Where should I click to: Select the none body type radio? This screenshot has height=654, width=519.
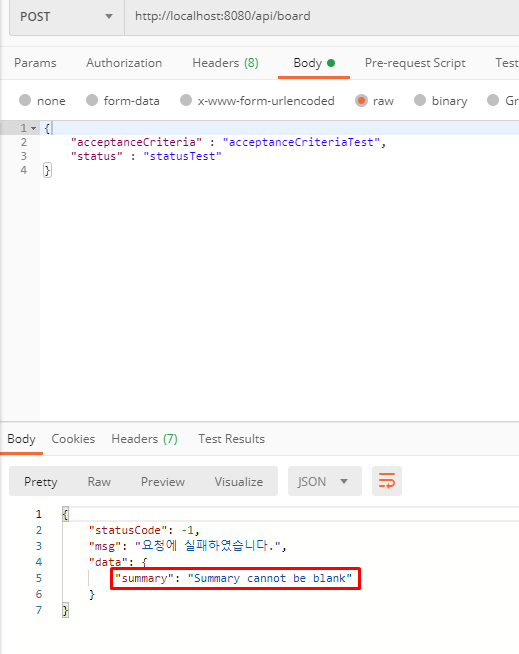(25, 100)
